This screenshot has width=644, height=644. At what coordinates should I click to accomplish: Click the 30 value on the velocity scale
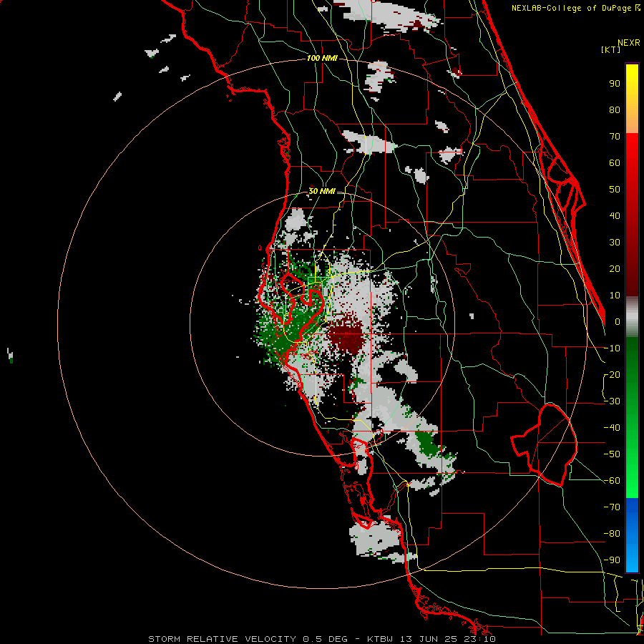point(615,243)
